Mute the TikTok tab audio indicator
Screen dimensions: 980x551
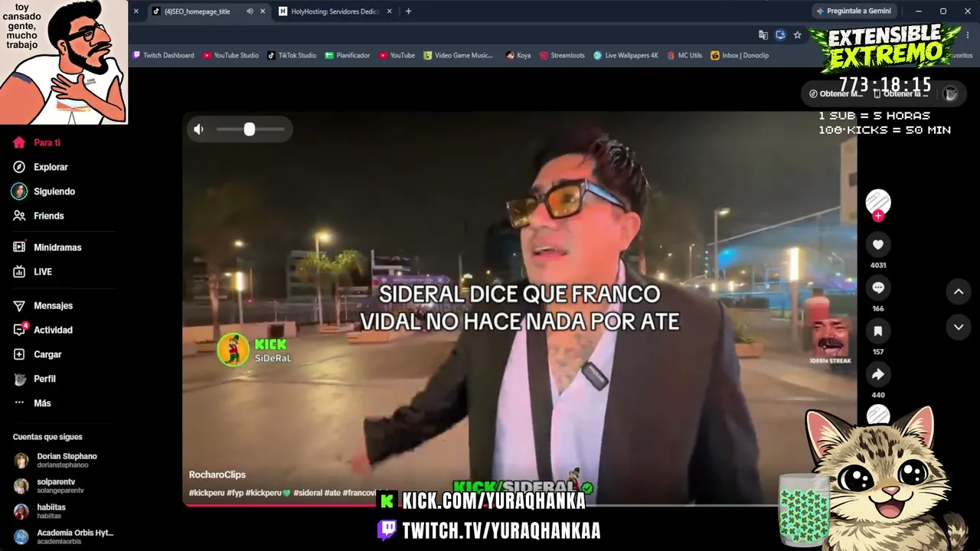[x=250, y=11]
